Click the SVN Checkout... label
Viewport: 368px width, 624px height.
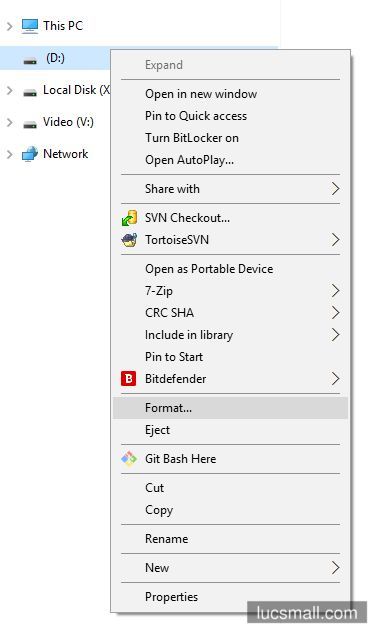pyautogui.click(x=187, y=218)
